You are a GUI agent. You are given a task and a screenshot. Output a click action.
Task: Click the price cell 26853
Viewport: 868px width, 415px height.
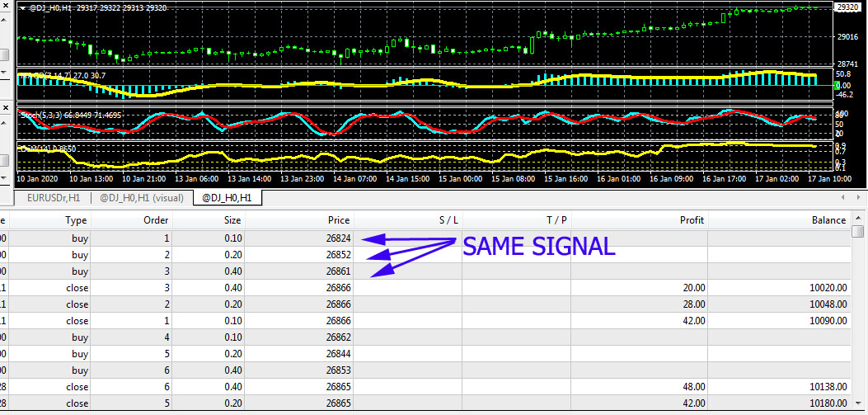coord(338,370)
